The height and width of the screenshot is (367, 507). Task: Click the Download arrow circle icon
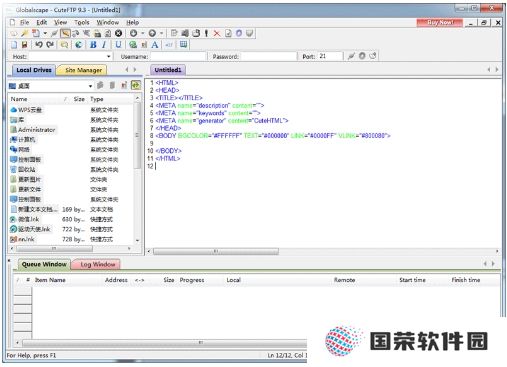click(134, 33)
